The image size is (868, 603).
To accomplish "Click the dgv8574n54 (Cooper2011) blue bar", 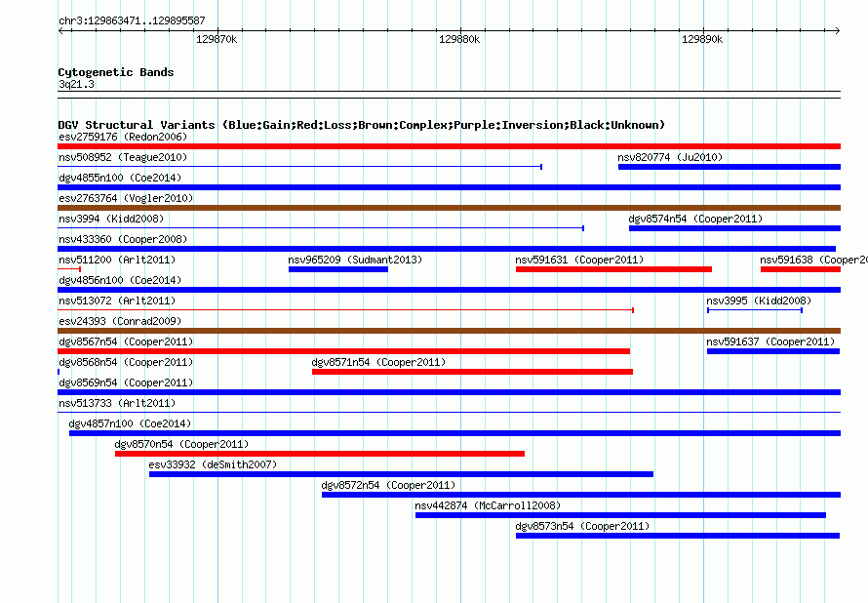I will [x=734, y=228].
